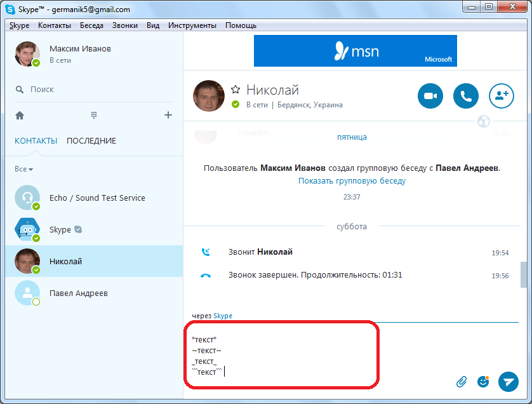
Task: Open the Помощь menu
Action: (x=241, y=25)
